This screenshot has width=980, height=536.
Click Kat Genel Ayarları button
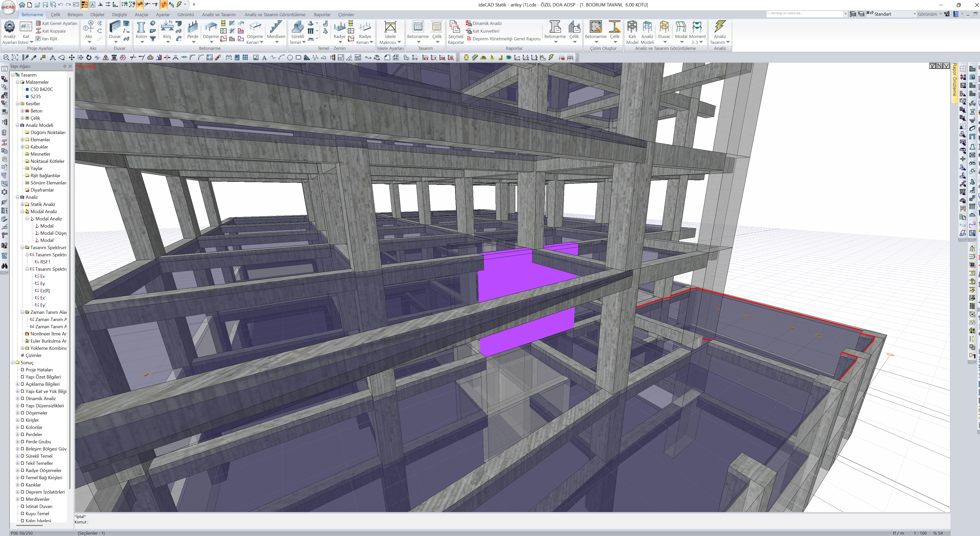(59, 23)
